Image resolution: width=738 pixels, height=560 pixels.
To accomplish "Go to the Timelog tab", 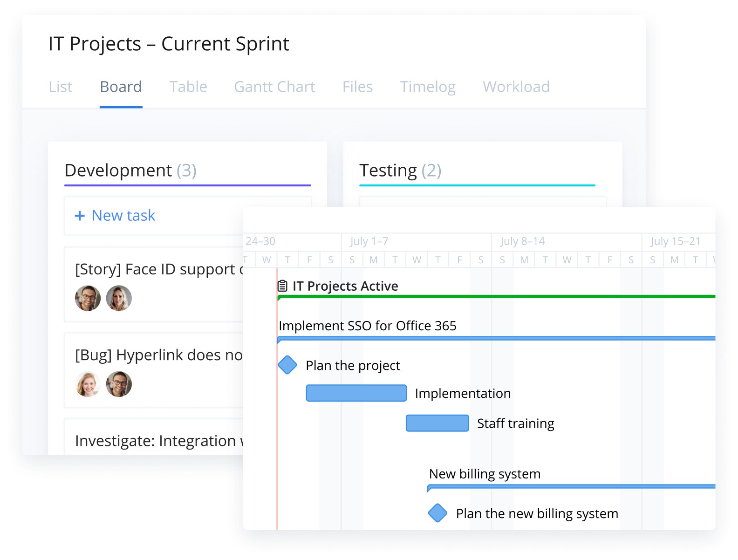I will pyautogui.click(x=428, y=87).
